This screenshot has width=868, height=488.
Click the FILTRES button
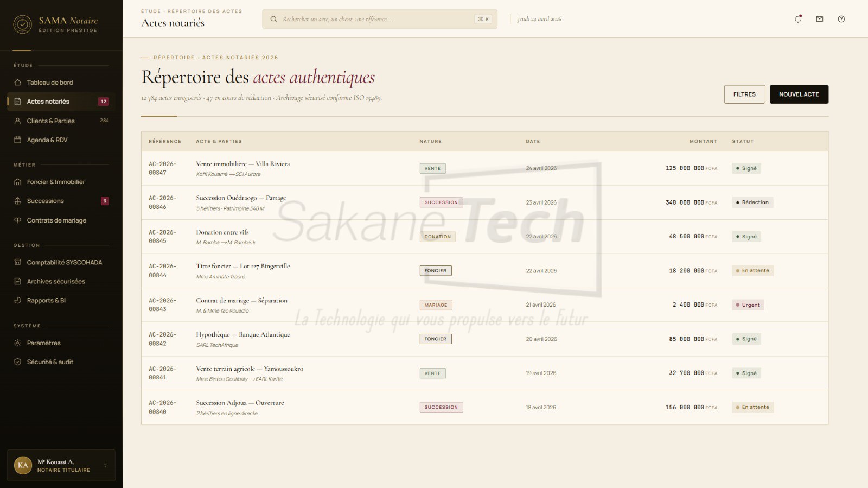(x=744, y=94)
